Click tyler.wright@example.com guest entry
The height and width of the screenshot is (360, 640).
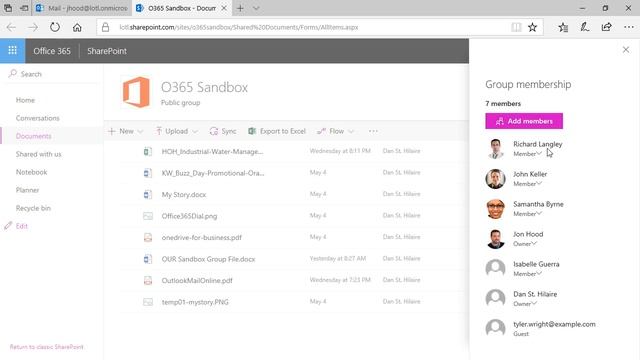click(x=554, y=324)
